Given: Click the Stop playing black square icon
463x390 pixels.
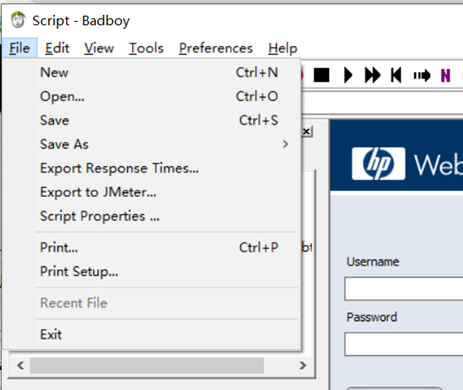Looking at the screenshot, I should tap(321, 75).
